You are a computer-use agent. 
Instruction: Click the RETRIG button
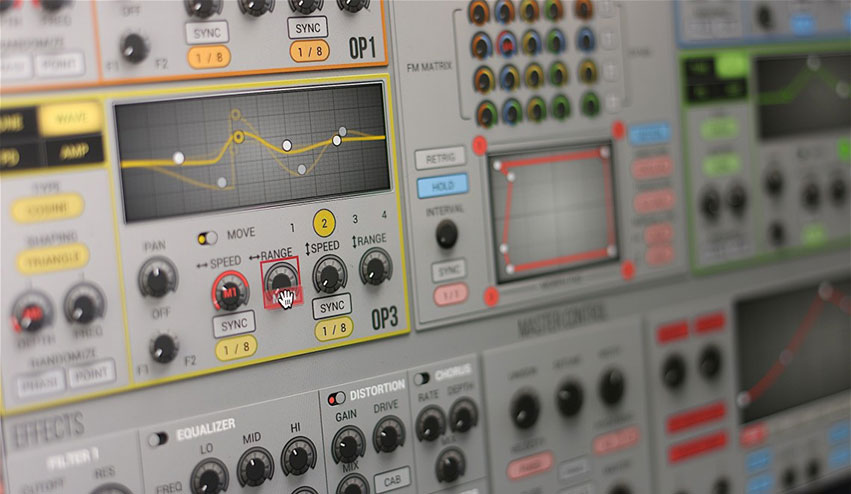tap(440, 158)
